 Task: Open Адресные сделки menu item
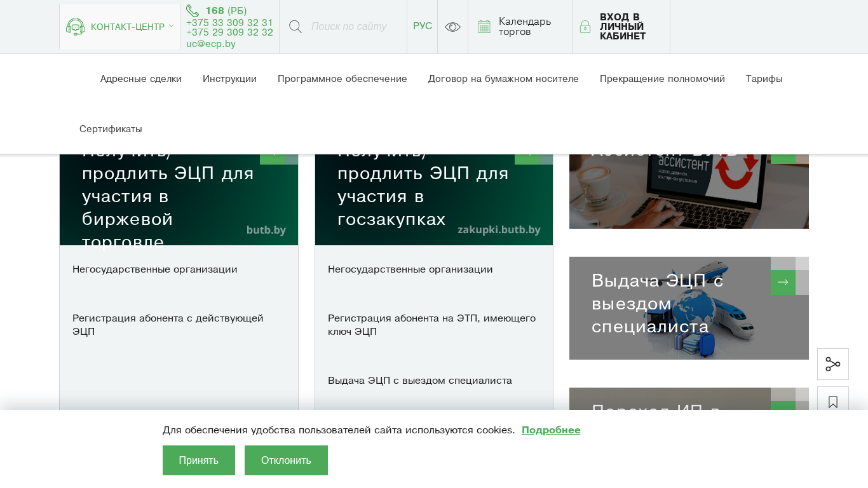[141, 79]
